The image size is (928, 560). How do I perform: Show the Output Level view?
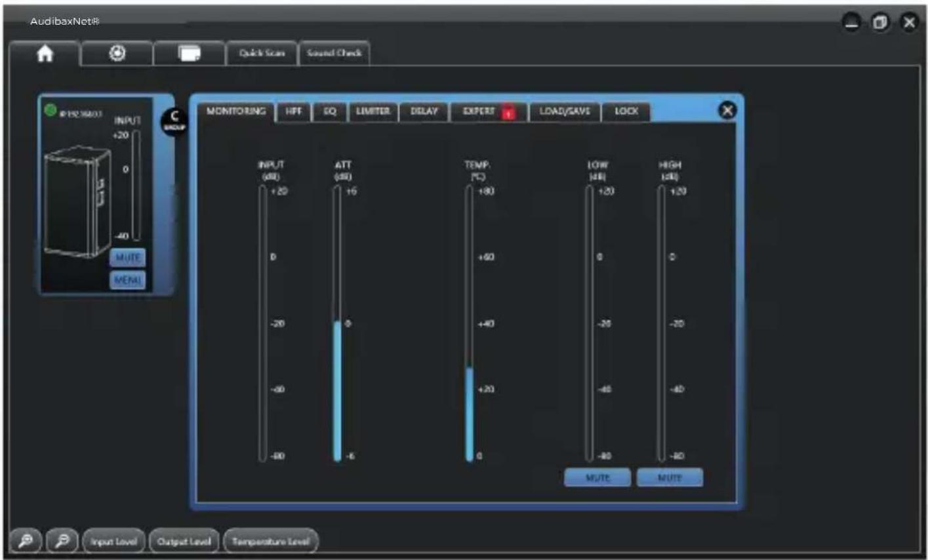[184, 542]
